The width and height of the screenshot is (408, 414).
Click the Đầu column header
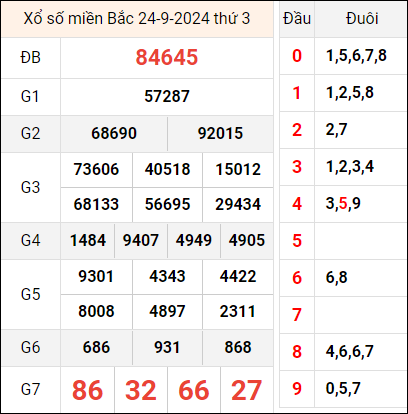click(297, 18)
